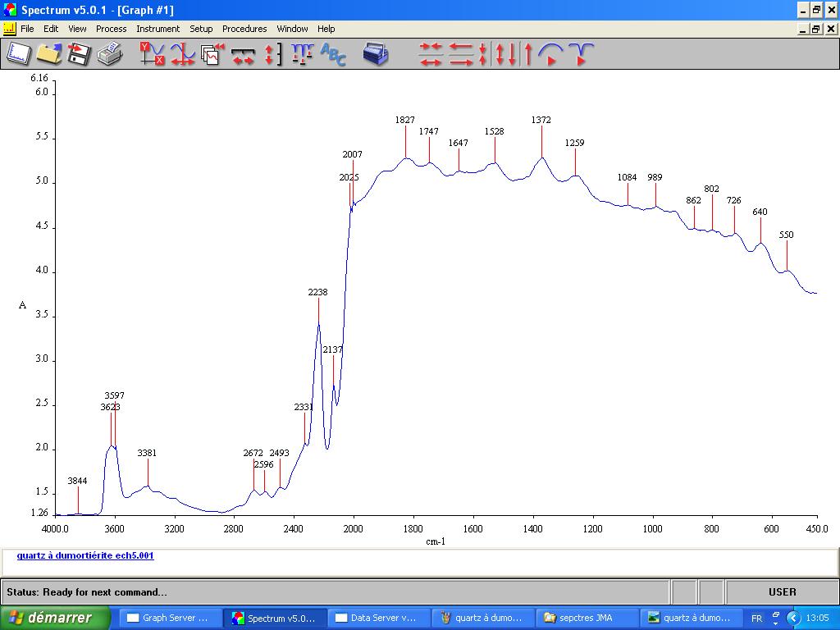Click the single red up-arrow icon

point(528,54)
